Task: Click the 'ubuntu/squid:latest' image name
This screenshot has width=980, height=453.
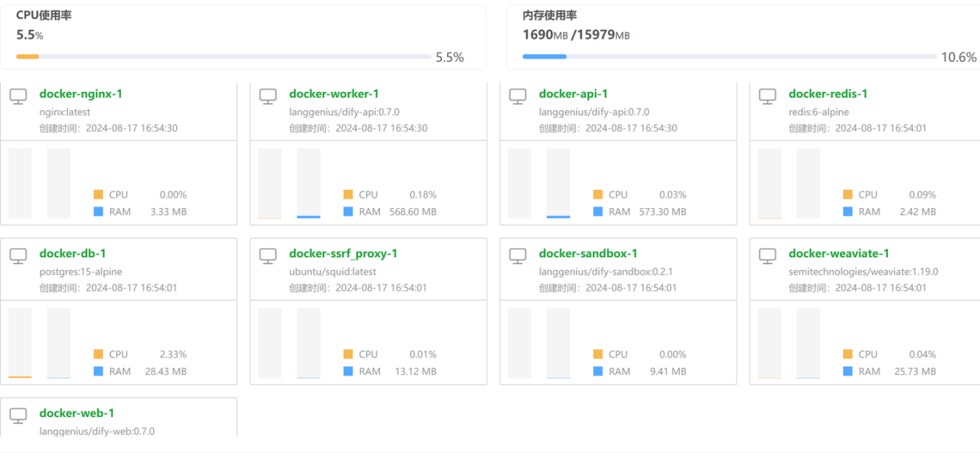Action: click(x=332, y=272)
